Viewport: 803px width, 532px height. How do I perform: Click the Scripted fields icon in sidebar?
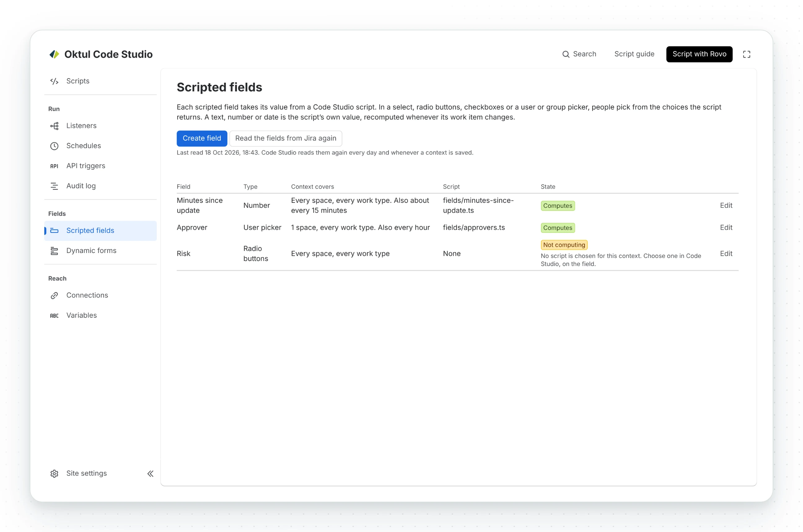point(54,231)
